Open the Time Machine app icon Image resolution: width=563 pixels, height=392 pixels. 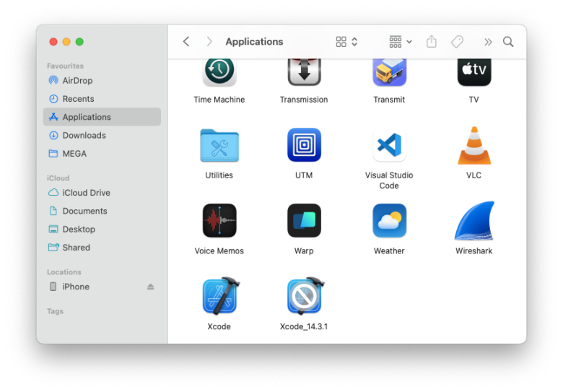click(x=219, y=72)
